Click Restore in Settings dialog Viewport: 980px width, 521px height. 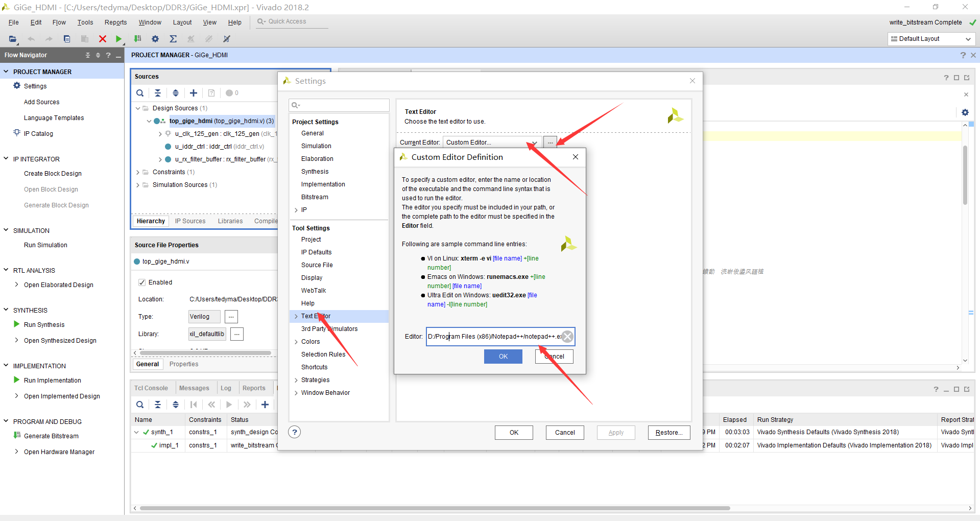click(669, 433)
